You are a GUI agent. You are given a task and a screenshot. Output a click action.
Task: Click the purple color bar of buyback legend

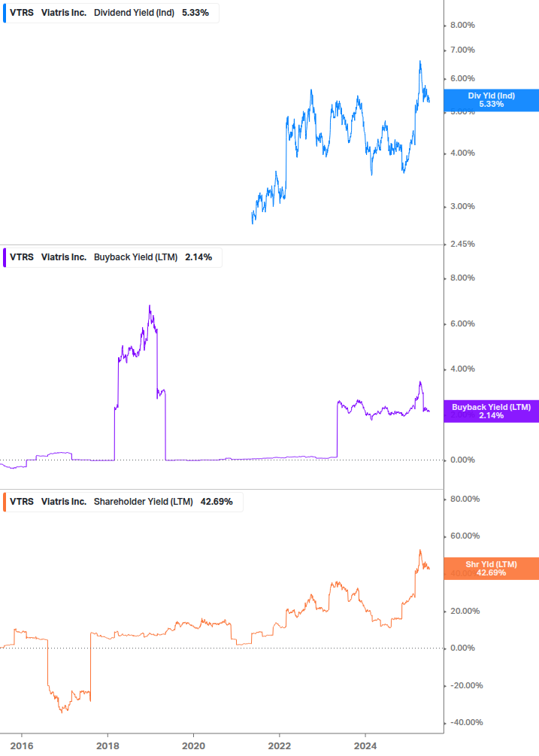click(5, 257)
